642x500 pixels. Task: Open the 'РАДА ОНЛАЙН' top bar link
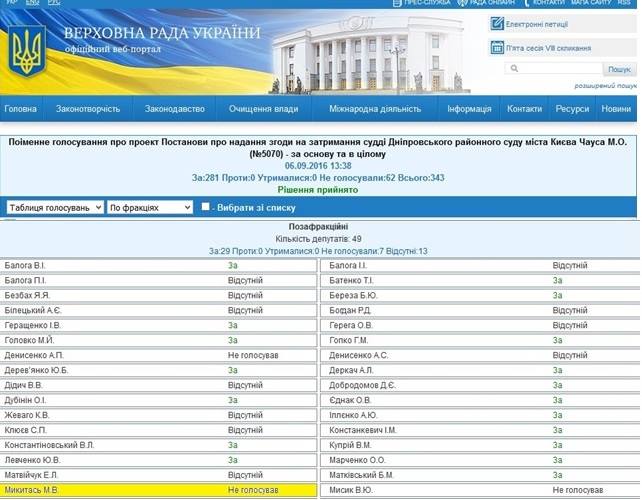pyautogui.click(x=491, y=2)
